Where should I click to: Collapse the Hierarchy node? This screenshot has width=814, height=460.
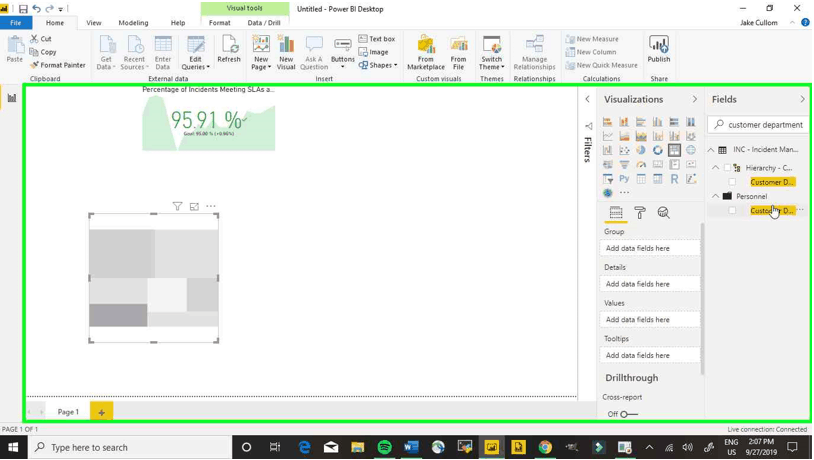(716, 168)
